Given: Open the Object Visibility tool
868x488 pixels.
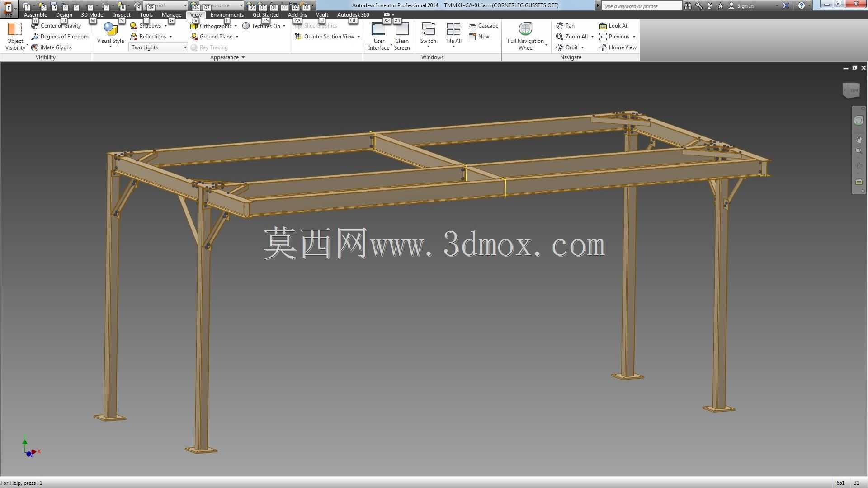Looking at the screenshot, I should click(15, 36).
